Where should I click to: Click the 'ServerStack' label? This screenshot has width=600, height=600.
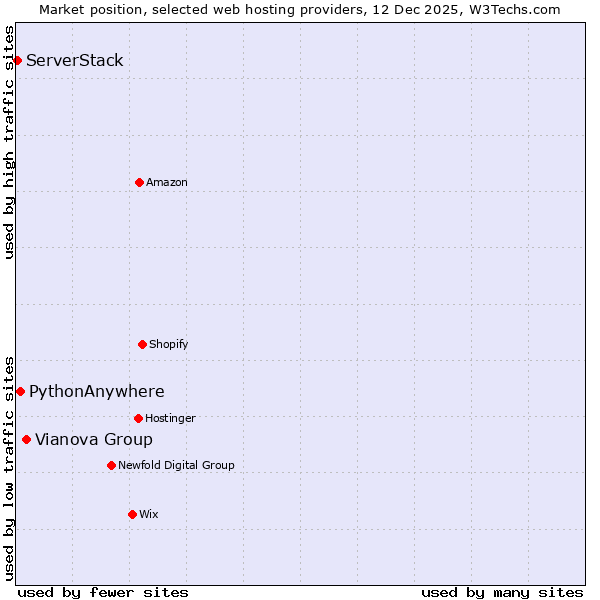75,60
